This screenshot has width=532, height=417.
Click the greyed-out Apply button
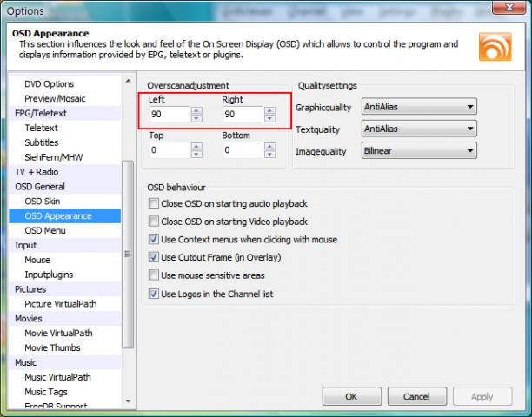click(x=482, y=396)
